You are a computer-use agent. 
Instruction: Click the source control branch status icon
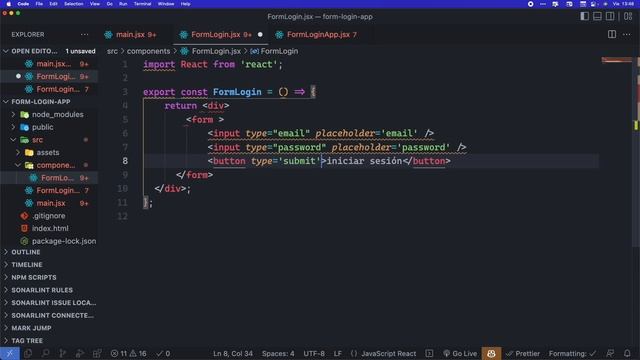pos(62,353)
